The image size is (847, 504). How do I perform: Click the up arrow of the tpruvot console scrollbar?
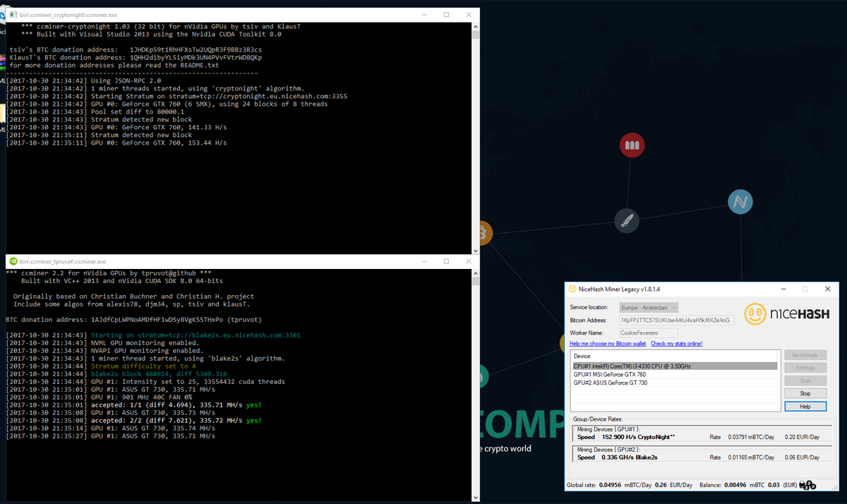[476, 273]
